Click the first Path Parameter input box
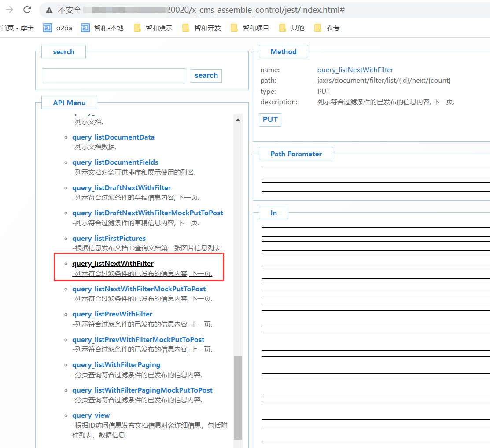 375,173
